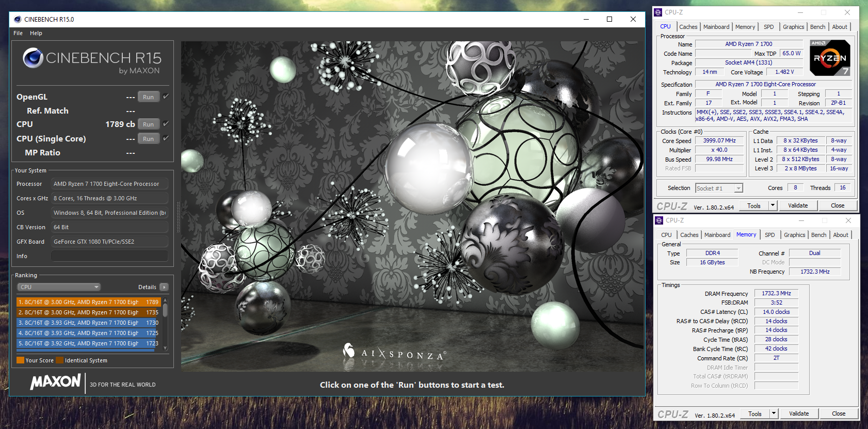The image size is (868, 429).
Task: Open Tools dropdown arrow in lower CPU-Z window
Action: click(x=774, y=414)
